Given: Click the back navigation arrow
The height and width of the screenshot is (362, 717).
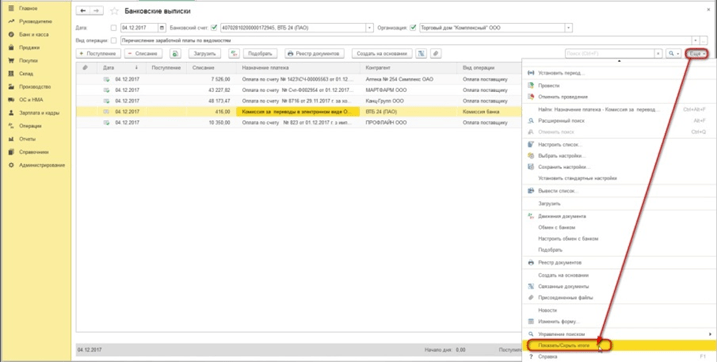Looking at the screenshot, I should (x=83, y=11).
